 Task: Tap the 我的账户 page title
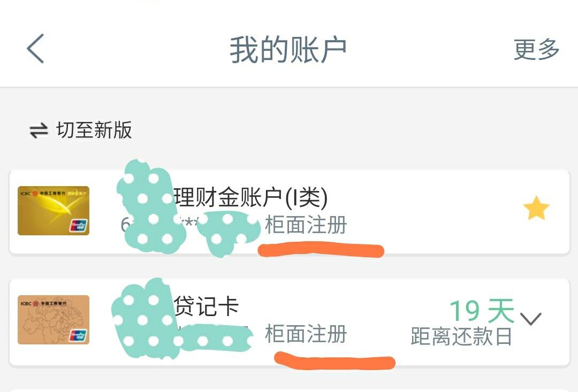tap(288, 49)
